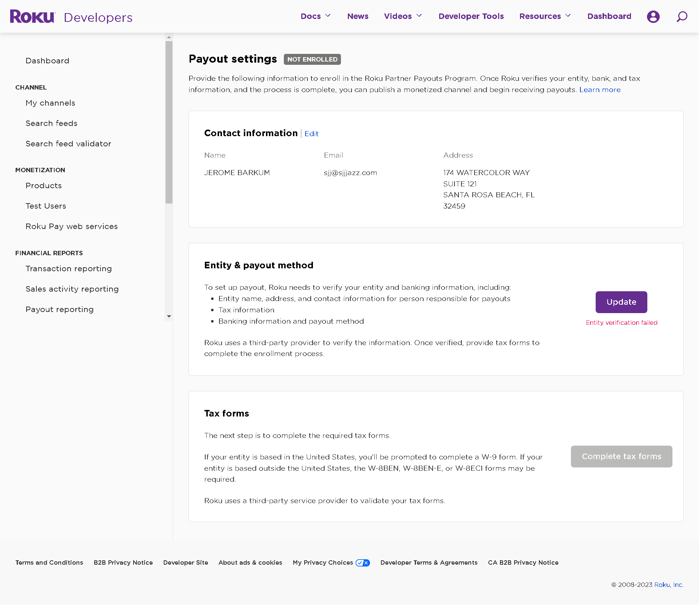Click the Roku logo icon
The width and height of the screenshot is (699, 616).
[x=33, y=17]
